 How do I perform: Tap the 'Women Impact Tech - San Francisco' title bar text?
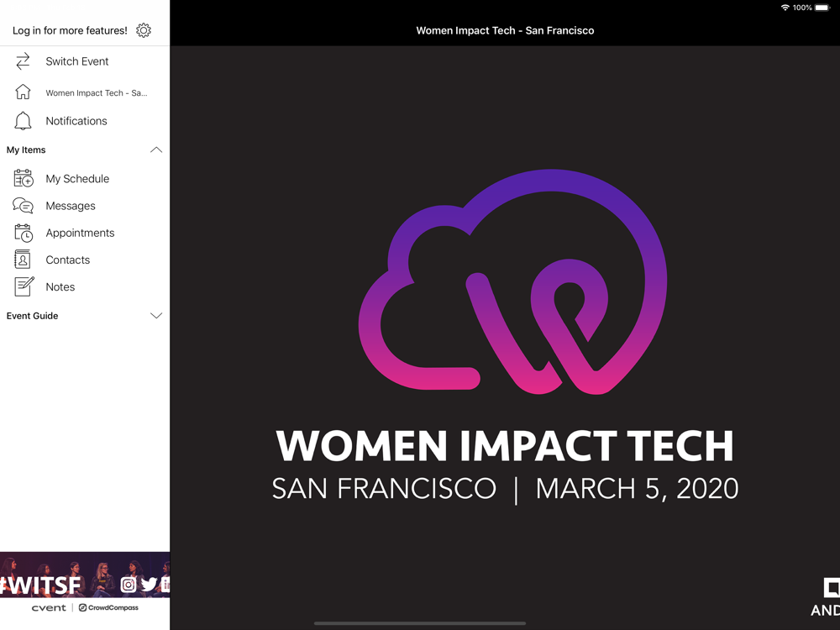pyautogui.click(x=505, y=30)
